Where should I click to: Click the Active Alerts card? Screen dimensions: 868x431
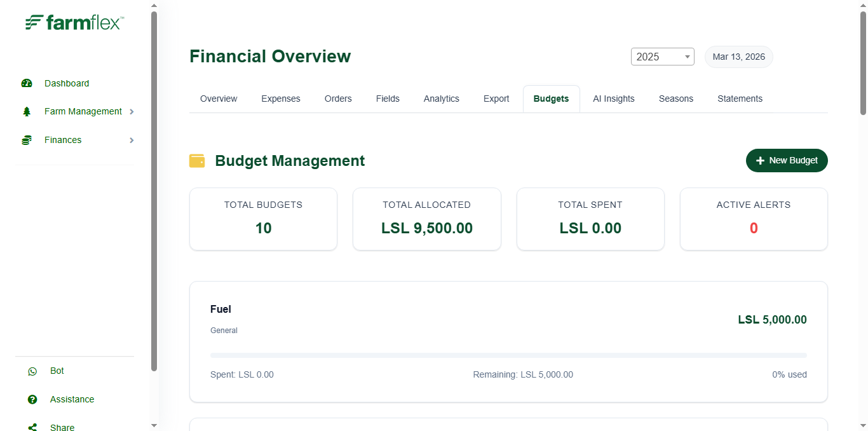pyautogui.click(x=754, y=219)
